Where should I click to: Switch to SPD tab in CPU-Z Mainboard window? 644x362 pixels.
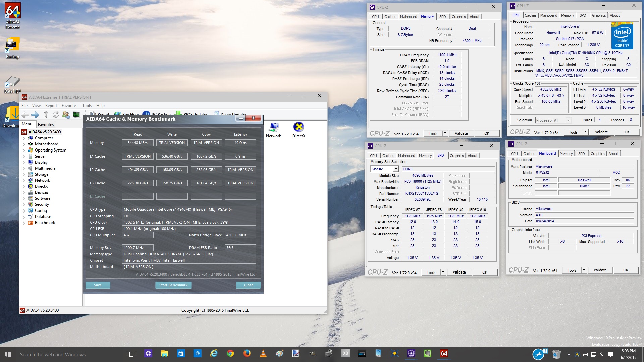point(581,154)
